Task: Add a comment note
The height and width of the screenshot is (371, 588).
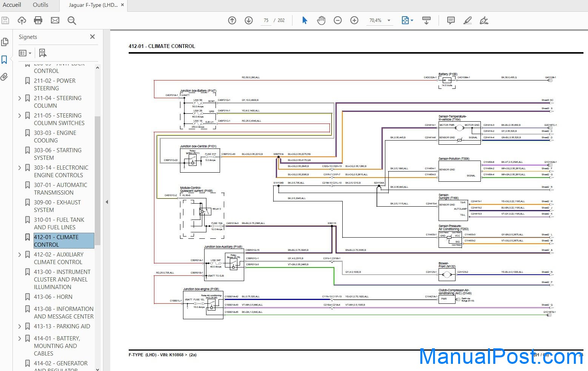Action: pyautogui.click(x=451, y=20)
